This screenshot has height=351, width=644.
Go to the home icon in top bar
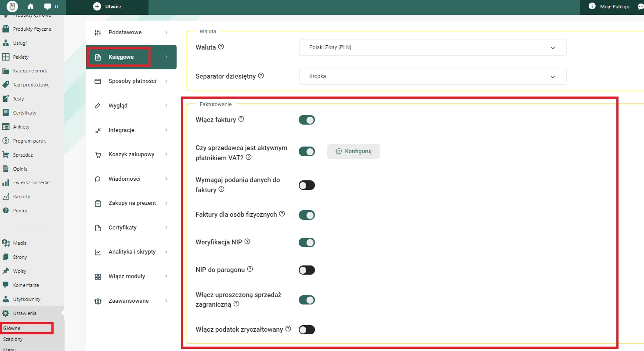pyautogui.click(x=30, y=7)
